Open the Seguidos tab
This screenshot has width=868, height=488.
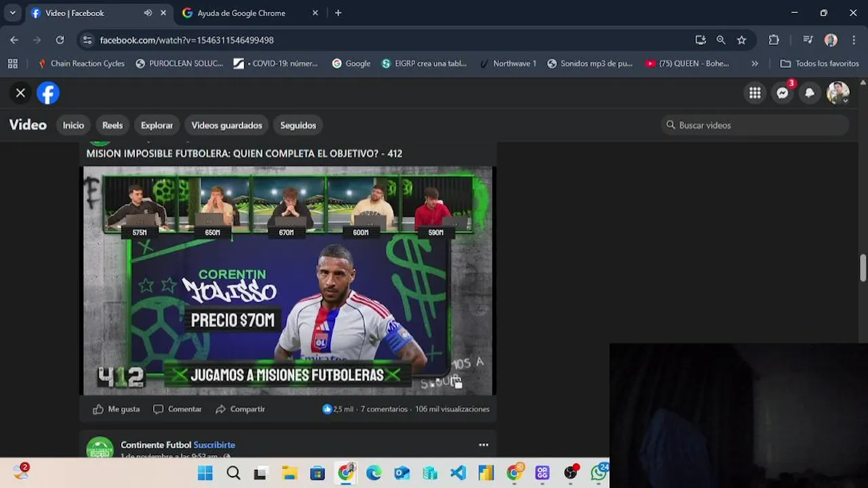click(298, 125)
